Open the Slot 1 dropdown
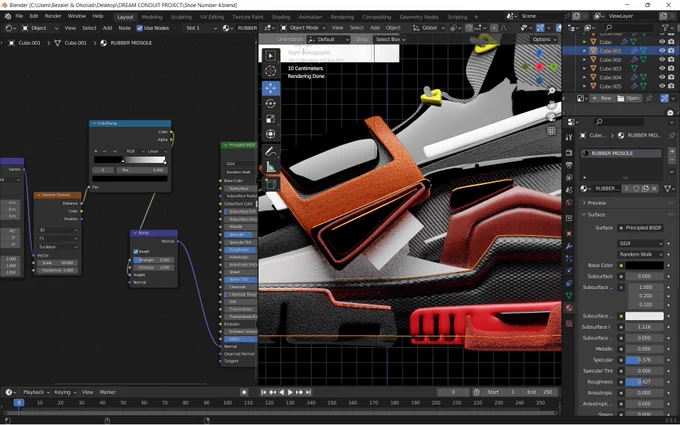 click(200, 28)
